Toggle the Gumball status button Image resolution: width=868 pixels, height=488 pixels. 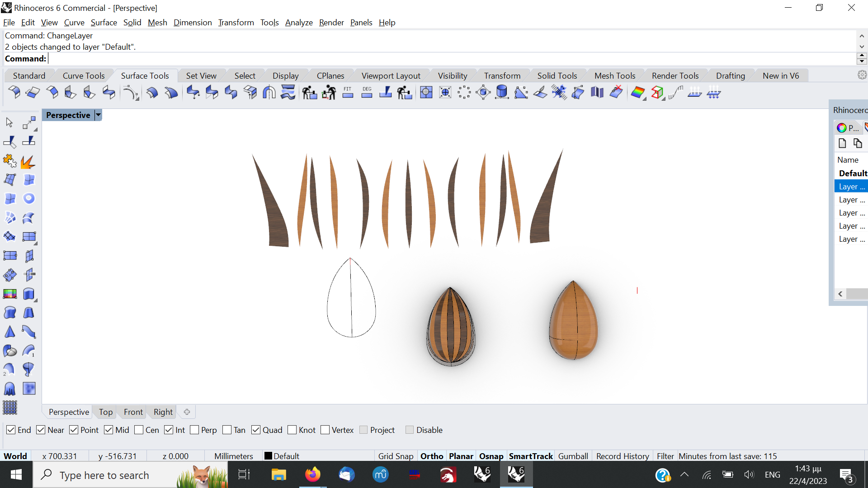573,456
